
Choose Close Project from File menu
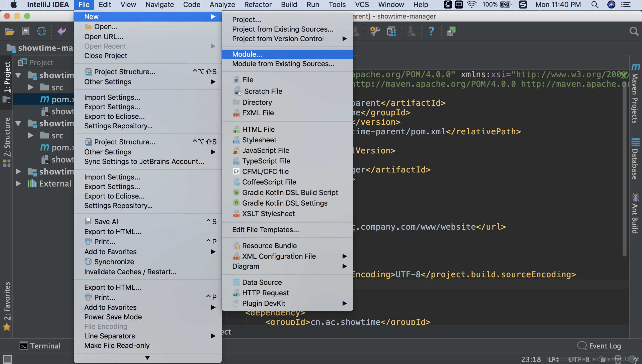147,56
